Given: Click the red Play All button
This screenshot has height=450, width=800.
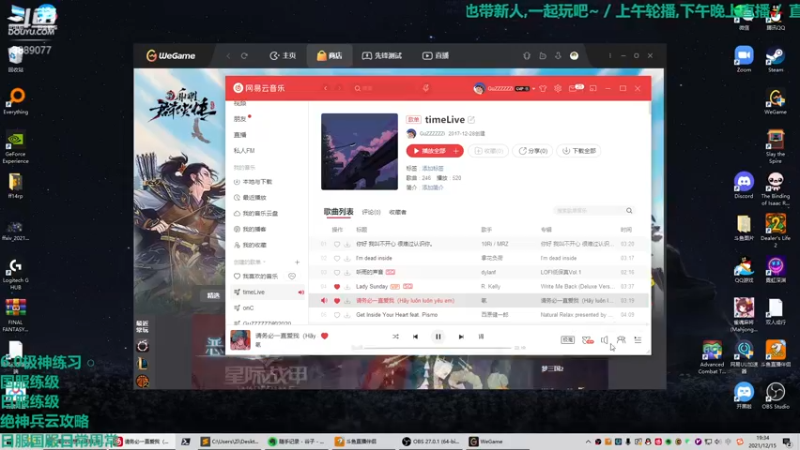Looking at the screenshot, I should [x=430, y=151].
